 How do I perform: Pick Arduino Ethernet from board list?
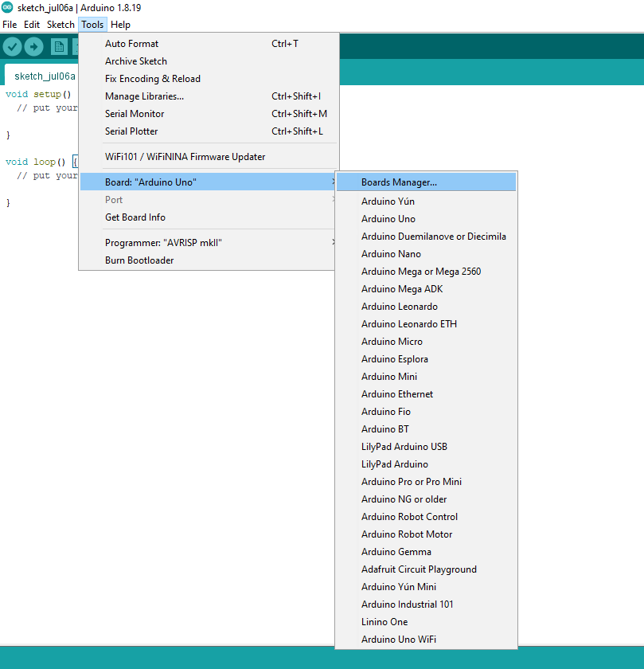point(426,393)
